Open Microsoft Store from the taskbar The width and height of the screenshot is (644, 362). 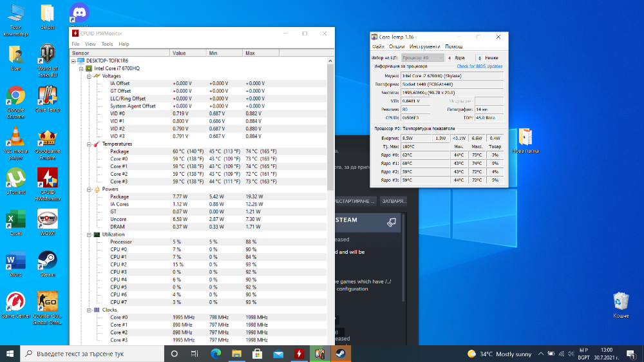258,354
